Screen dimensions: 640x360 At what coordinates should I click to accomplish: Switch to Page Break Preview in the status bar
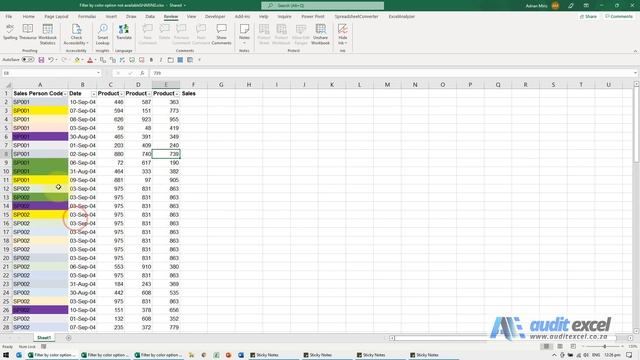(x=573, y=347)
